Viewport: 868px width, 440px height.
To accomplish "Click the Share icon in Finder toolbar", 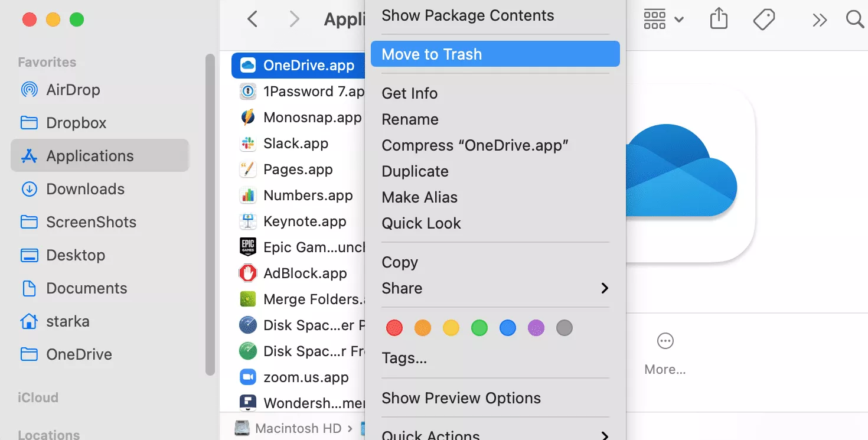I will point(718,19).
